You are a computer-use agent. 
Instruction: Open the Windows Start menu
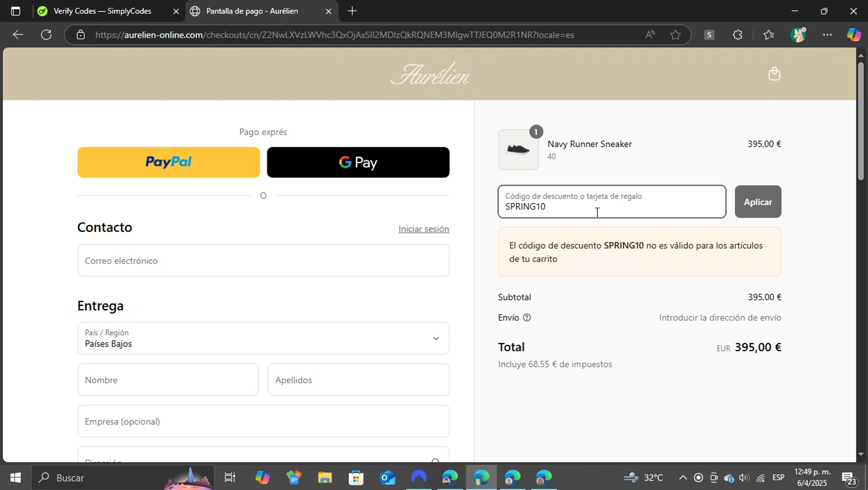coord(16,478)
